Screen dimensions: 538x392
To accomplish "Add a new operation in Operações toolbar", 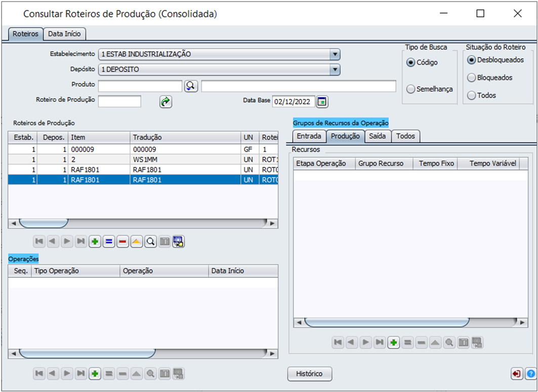I will pos(95,373).
